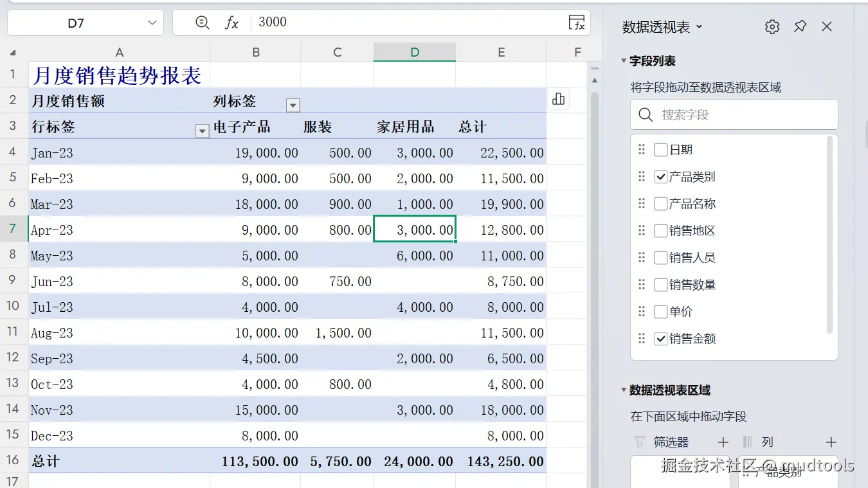Image resolution: width=868 pixels, height=488 pixels.
Task: Select column E header
Action: coord(501,52)
